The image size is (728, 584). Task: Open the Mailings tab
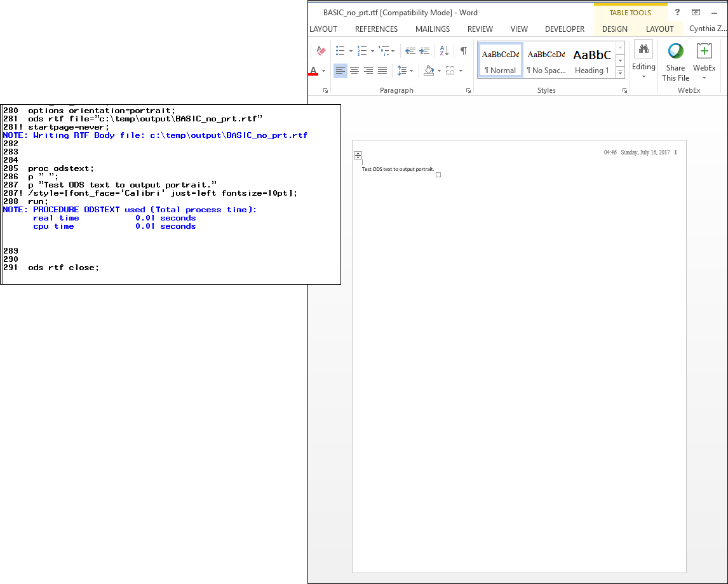(x=432, y=29)
